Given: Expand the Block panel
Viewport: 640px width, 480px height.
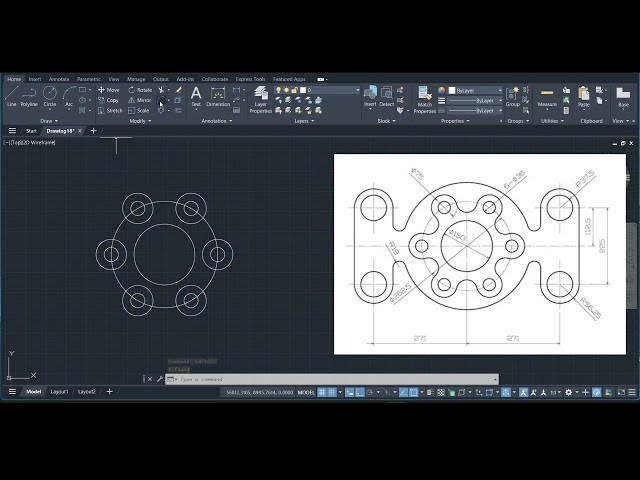Looking at the screenshot, I should pyautogui.click(x=386, y=121).
